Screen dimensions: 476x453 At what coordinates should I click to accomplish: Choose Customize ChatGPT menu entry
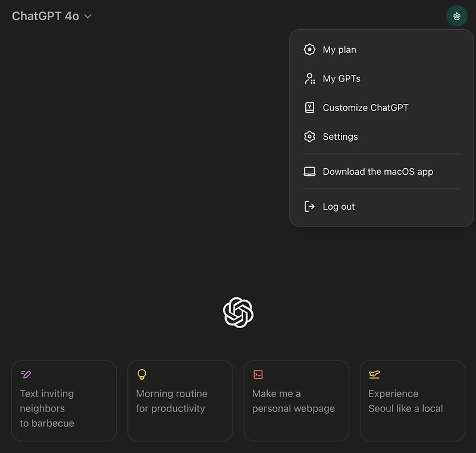(365, 108)
